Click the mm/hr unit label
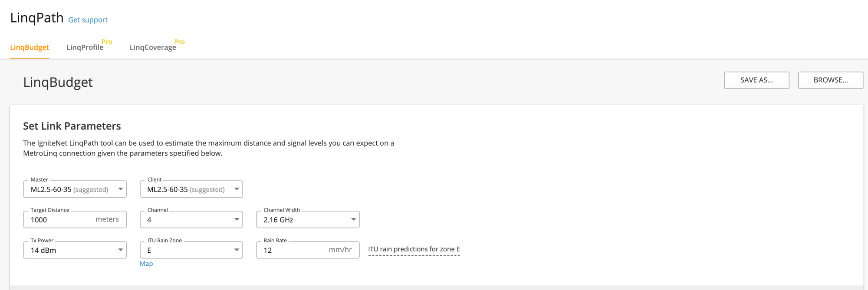868x290 pixels. pyautogui.click(x=340, y=250)
